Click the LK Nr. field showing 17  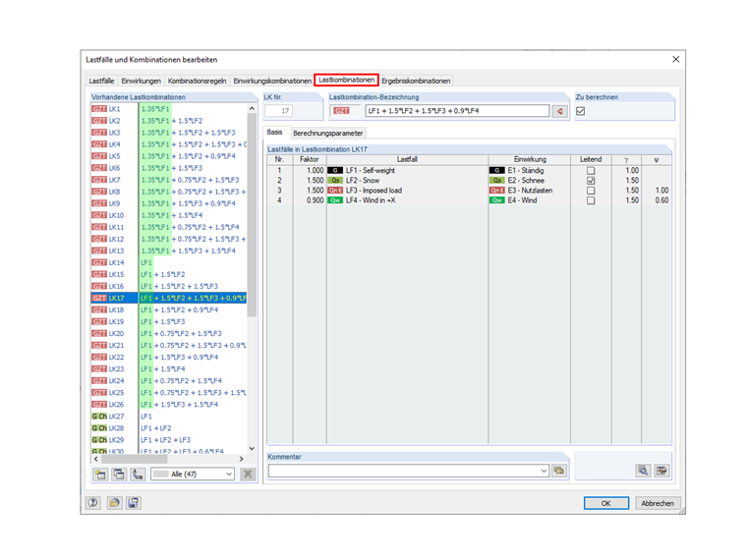278,111
